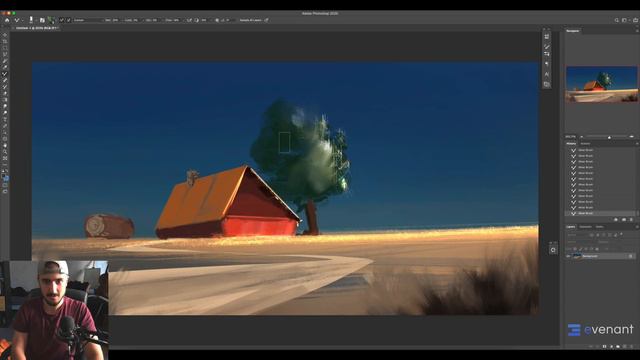Open the Brush Settings panel icon in options bar
This screenshot has width=640, height=360.
click(x=42, y=20)
